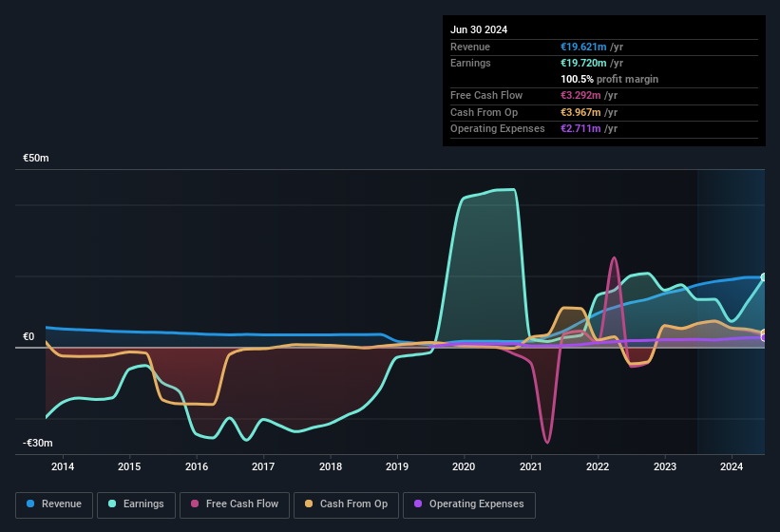The height and width of the screenshot is (532, 780).
Task: Click the 2024 x-axis year label
Action: point(732,466)
